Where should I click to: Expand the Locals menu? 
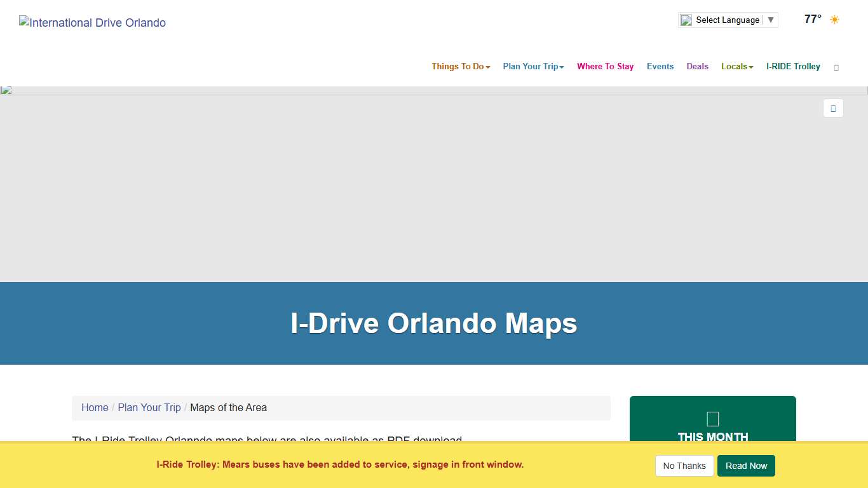(x=736, y=66)
